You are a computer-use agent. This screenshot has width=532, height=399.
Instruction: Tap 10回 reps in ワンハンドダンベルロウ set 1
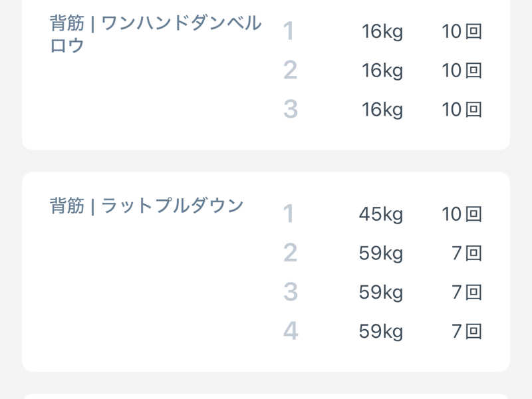coord(462,31)
